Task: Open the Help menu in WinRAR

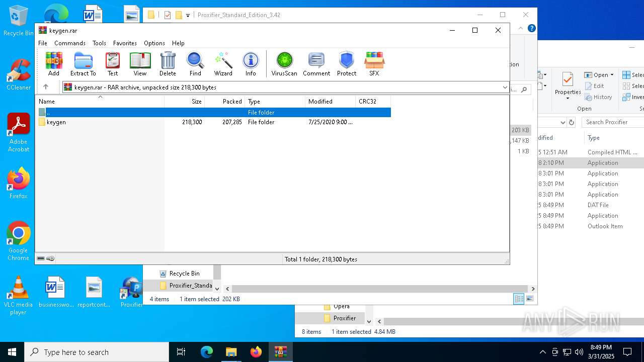Action: (x=178, y=43)
